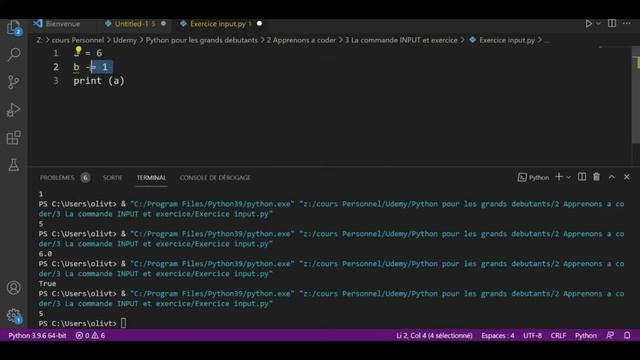Close the terminal panel
The height and width of the screenshot is (360, 640).
click(627, 177)
